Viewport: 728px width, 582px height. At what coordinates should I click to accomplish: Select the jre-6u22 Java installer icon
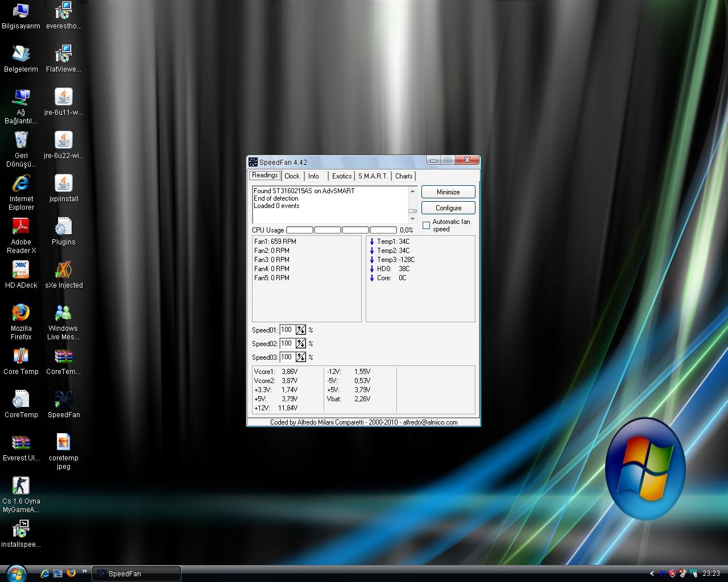[64, 145]
